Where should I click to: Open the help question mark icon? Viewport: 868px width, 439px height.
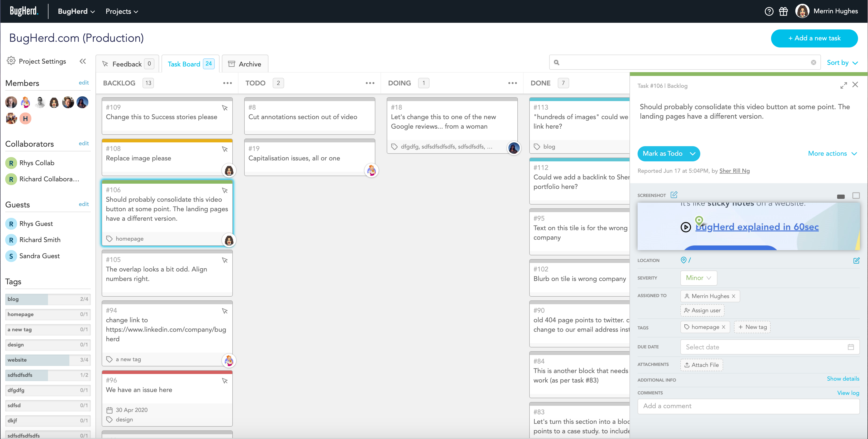(x=769, y=11)
